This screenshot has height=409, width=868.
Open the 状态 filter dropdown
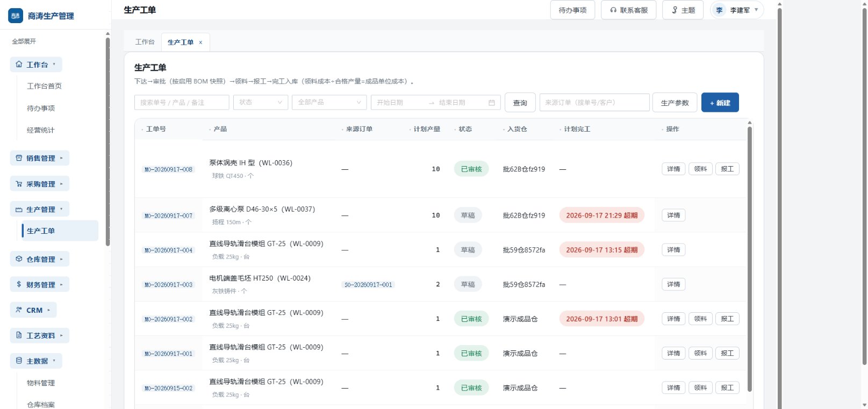click(261, 102)
